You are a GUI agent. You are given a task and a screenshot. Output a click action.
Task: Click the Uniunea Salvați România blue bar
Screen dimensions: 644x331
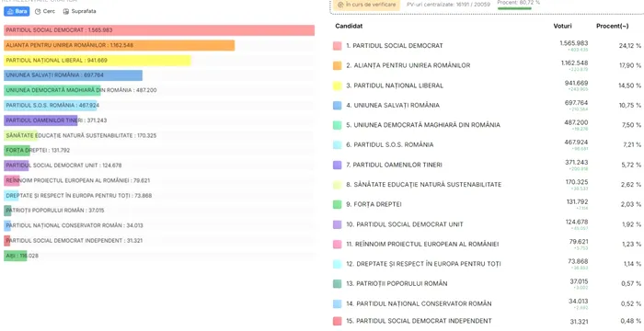tap(73, 75)
